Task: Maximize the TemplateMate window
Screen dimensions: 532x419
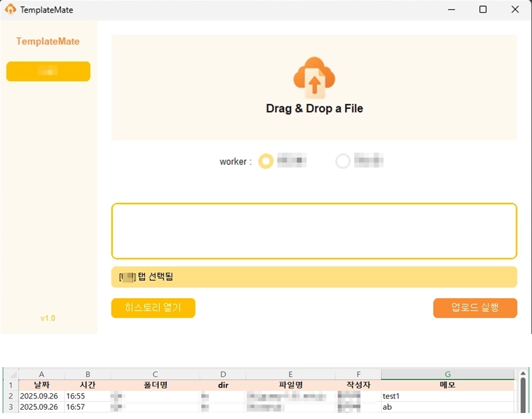Action: click(x=483, y=10)
